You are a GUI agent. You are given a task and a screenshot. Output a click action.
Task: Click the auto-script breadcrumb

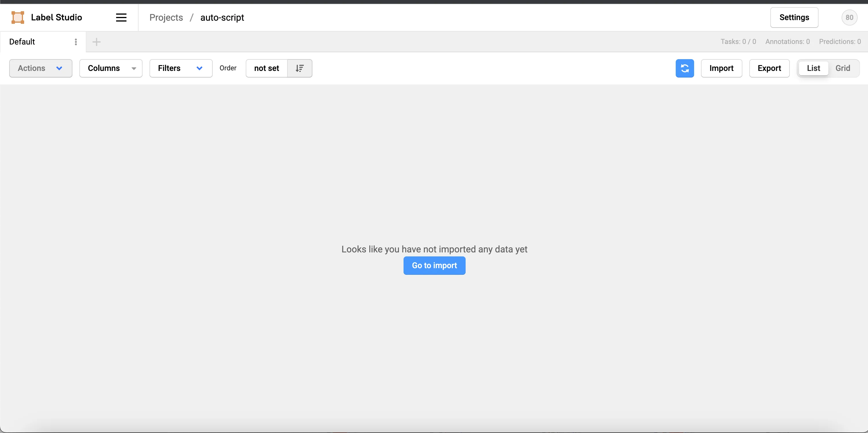point(222,18)
